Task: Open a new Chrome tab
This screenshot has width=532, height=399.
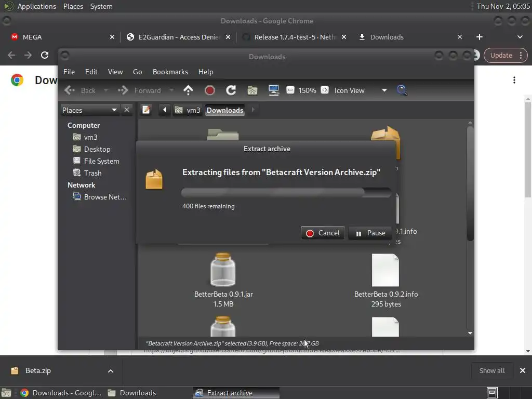Action: (480, 37)
